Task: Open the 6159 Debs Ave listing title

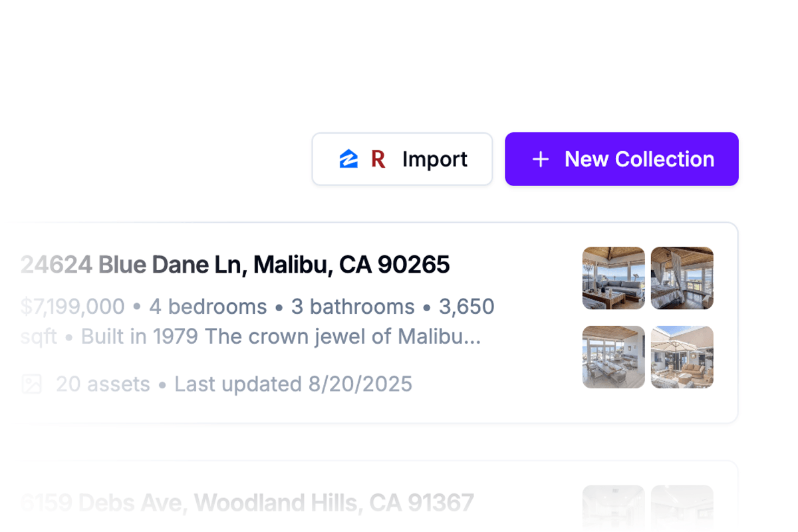Action: tap(247, 502)
